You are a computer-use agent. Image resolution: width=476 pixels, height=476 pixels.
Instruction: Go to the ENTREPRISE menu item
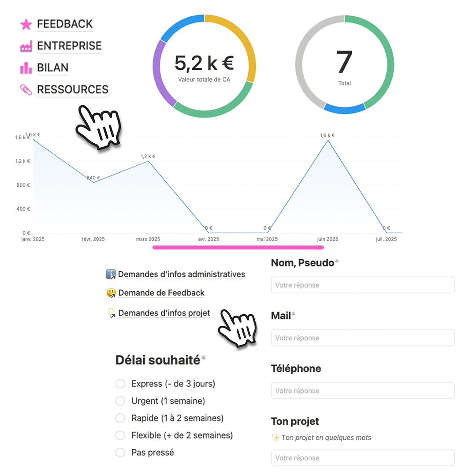(x=69, y=46)
